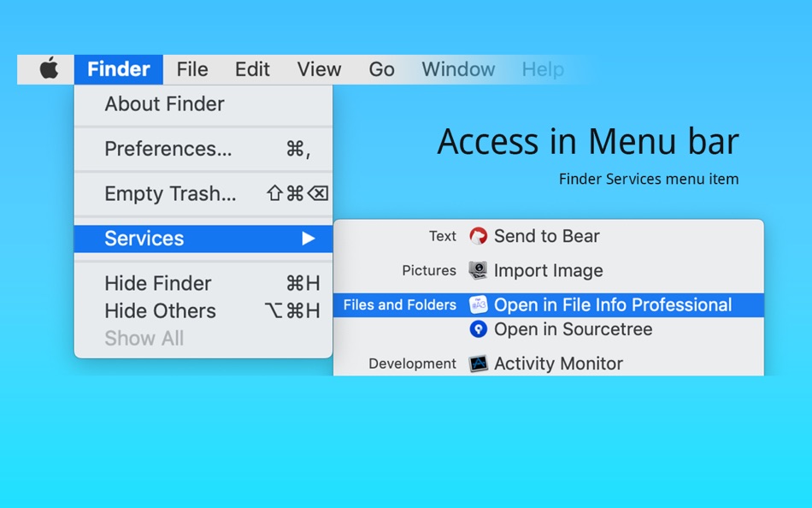The height and width of the screenshot is (508, 812).
Task: Click the File Info Professional icon
Action: (478, 304)
